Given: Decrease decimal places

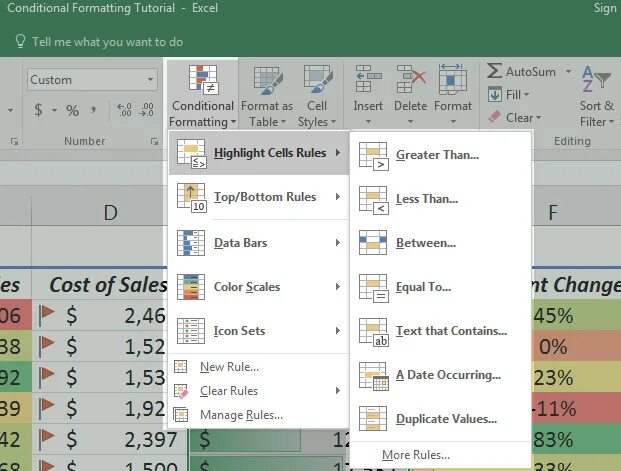Looking at the screenshot, I should point(146,110).
